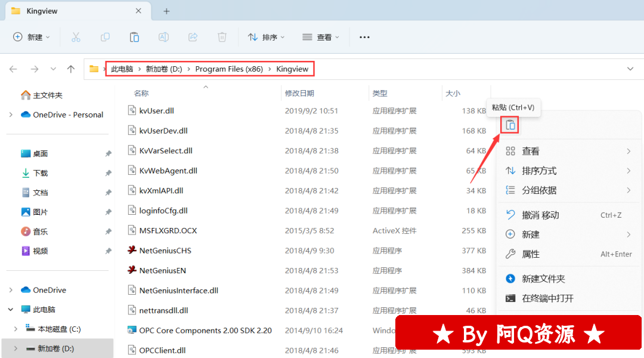Unpin 下载 using its pin icon

coord(108,173)
